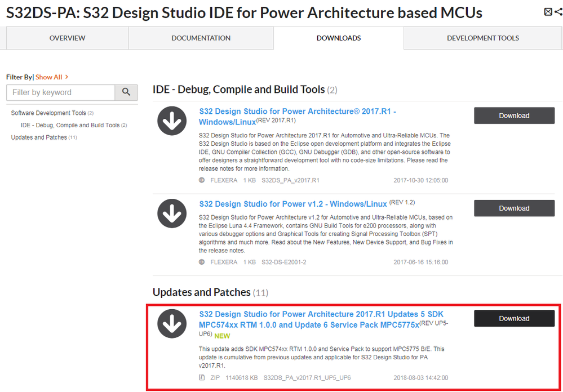Select the Downloads tab
Screen dimensions: 563x392
(339, 38)
